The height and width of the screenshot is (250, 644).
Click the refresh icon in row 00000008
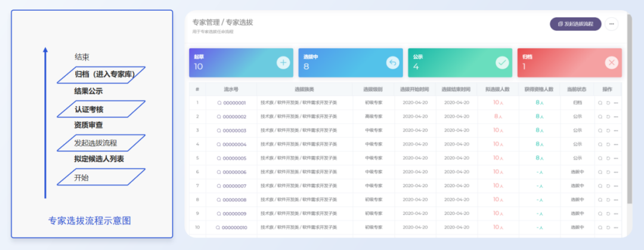pyautogui.click(x=608, y=200)
